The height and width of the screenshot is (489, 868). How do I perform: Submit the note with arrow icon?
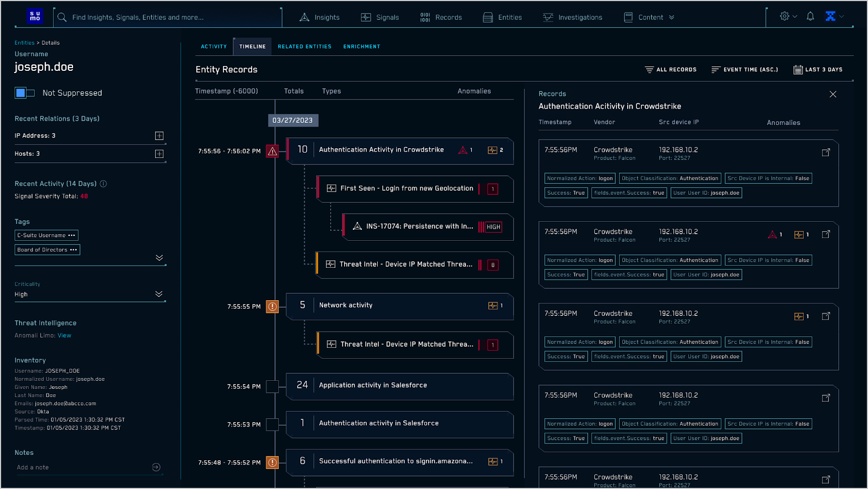156,467
